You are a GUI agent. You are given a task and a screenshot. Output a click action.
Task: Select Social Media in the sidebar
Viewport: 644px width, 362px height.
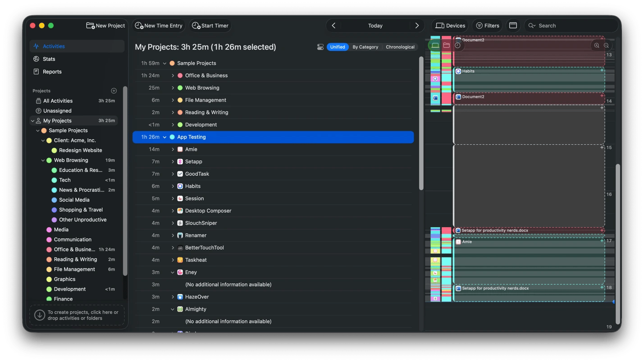pos(74,200)
